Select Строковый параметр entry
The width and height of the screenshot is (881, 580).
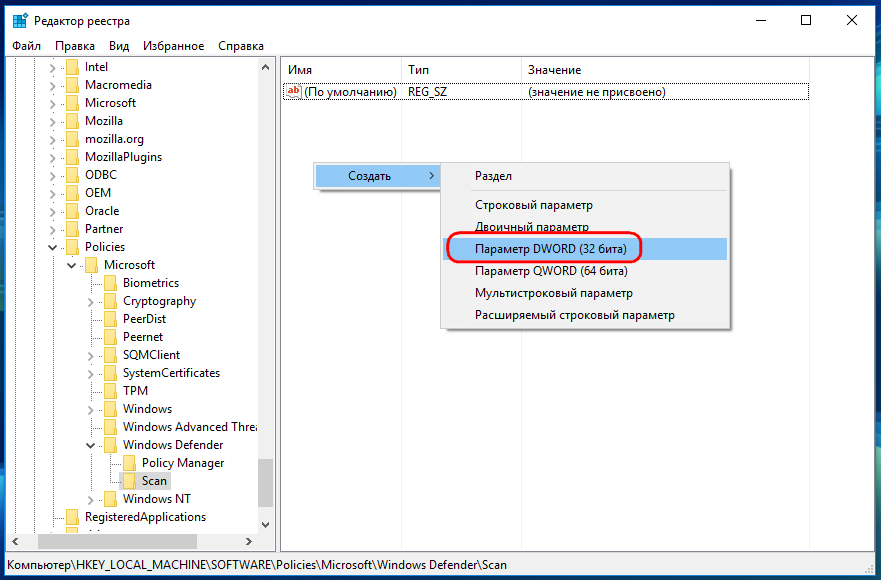point(585,205)
